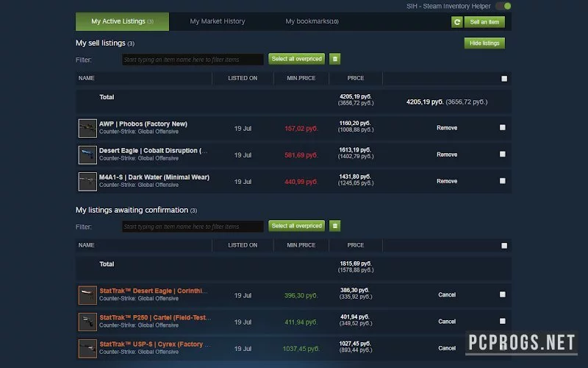This screenshot has width=588, height=368.
Task: Check the StatTrak Desert Eagle Corinthian checkbox
Action: (503, 294)
